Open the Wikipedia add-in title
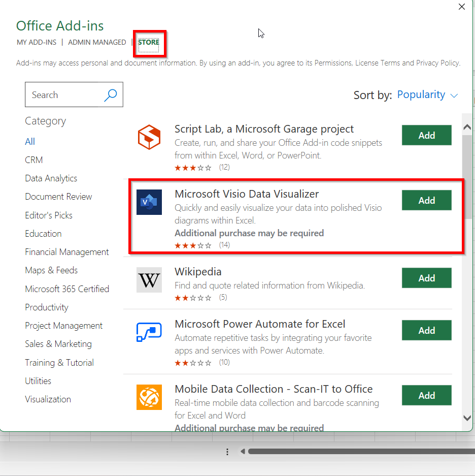Image resolution: width=475 pixels, height=476 pixels. 198,272
